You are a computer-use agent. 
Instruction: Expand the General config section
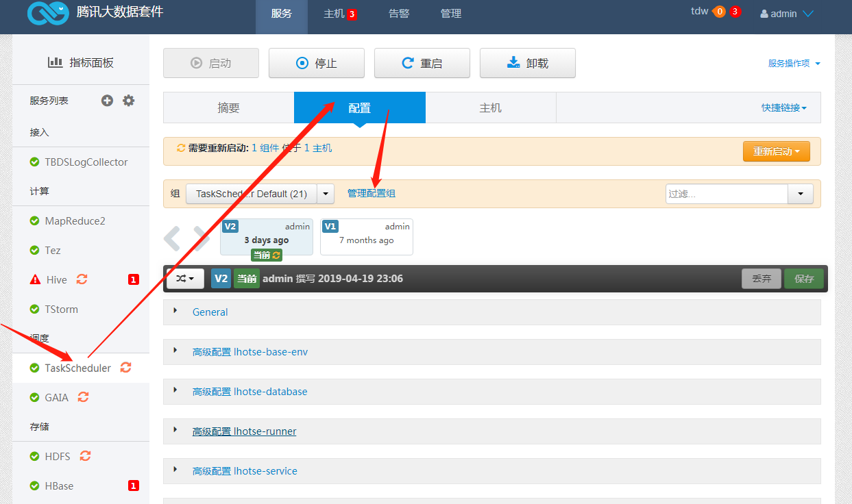coord(491,312)
